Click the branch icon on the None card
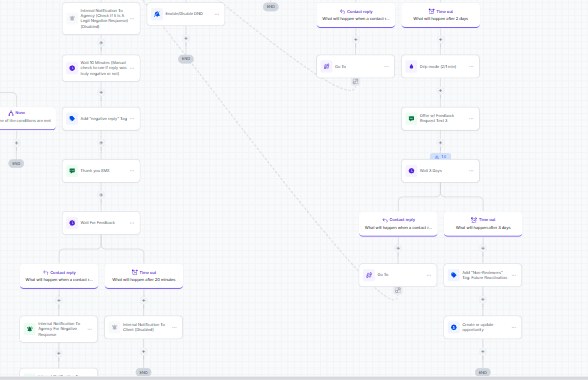 click(11, 113)
